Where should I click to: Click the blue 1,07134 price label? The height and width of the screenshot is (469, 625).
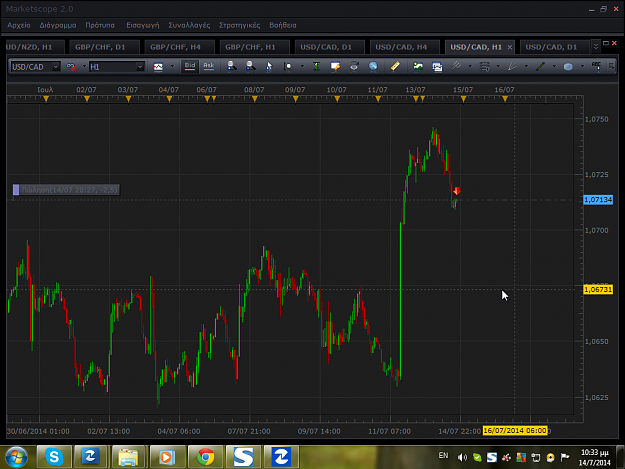tap(598, 200)
